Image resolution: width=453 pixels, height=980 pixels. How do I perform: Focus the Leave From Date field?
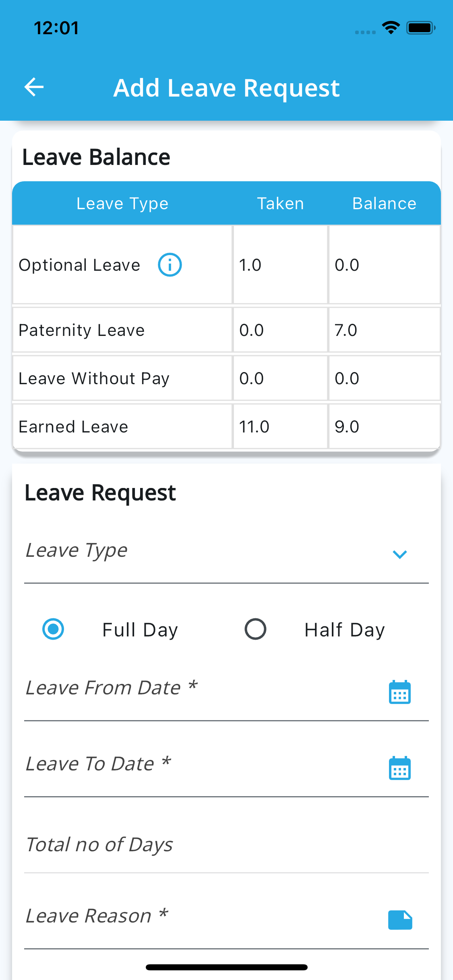[x=193, y=689]
